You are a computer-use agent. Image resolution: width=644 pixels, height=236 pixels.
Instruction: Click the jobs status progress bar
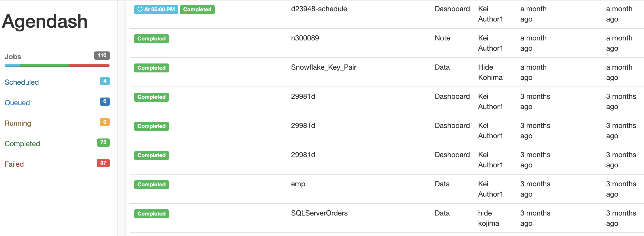[x=57, y=66]
